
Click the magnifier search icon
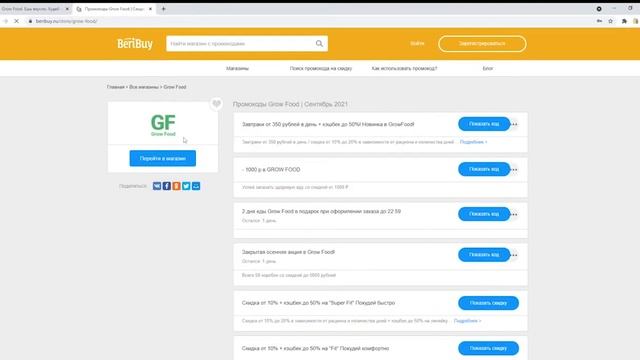319,43
